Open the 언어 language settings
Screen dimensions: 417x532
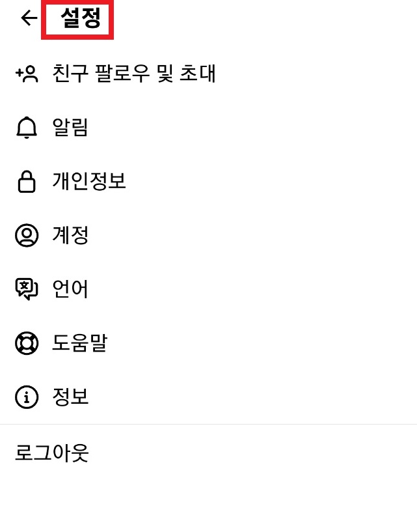[x=70, y=289]
